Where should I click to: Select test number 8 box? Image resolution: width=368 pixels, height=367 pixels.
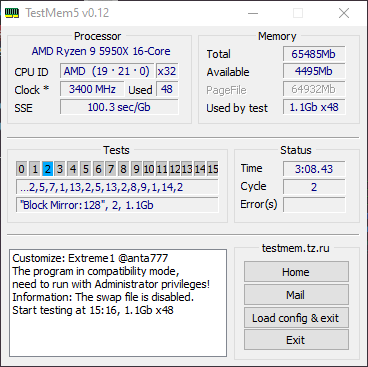click(x=124, y=169)
